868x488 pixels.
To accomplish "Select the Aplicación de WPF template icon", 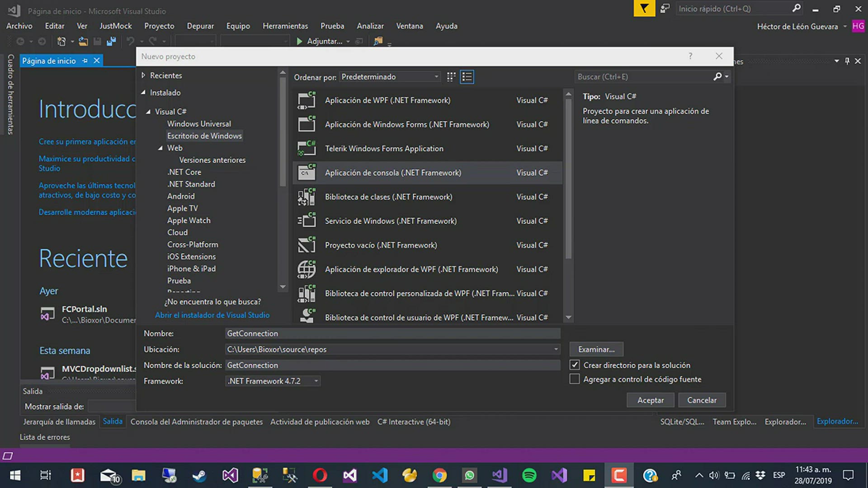I will [307, 100].
